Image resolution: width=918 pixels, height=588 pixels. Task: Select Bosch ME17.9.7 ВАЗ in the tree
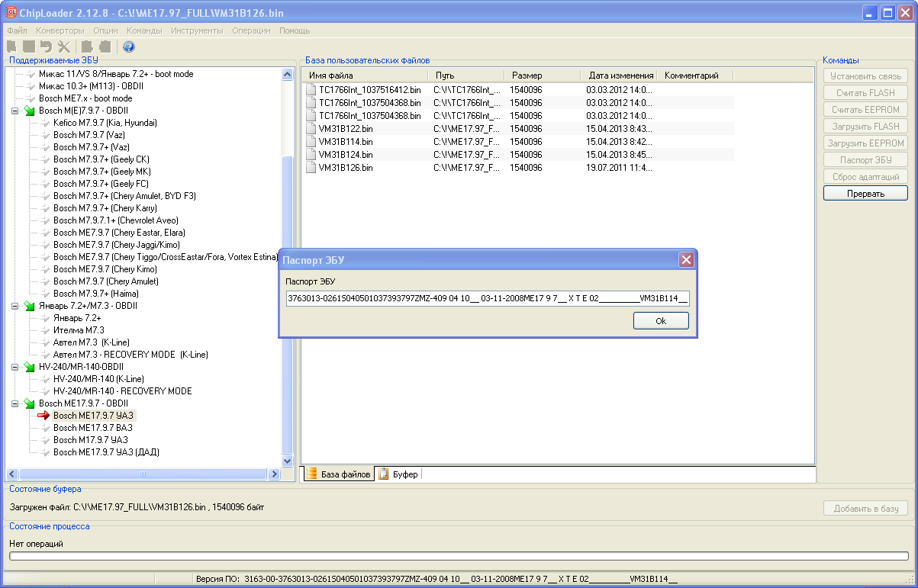coord(92,428)
